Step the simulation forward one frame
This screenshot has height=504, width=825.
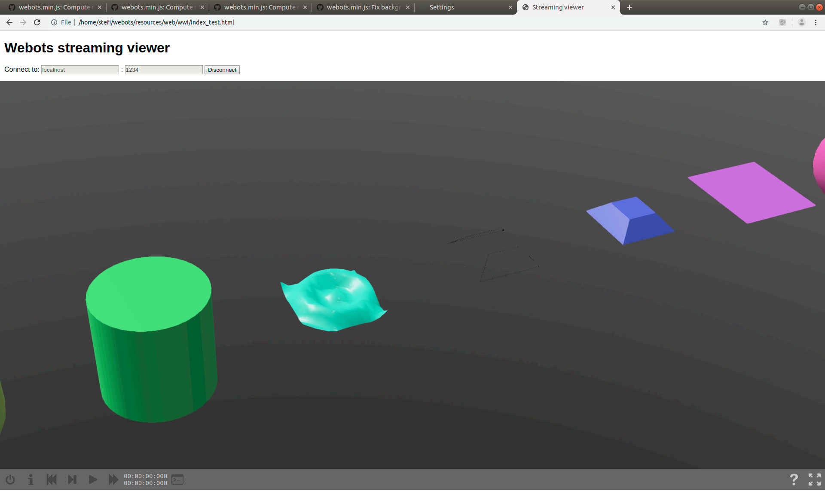(72, 480)
